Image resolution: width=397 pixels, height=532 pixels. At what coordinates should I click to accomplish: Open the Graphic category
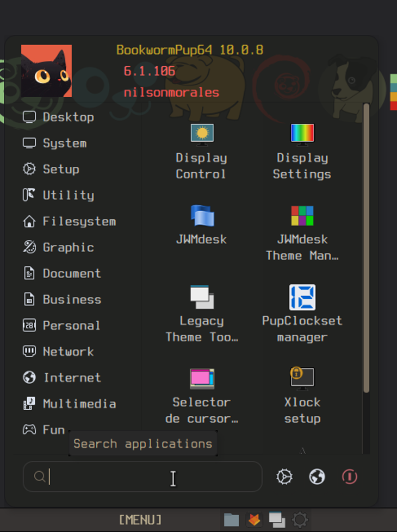pyautogui.click(x=58, y=247)
